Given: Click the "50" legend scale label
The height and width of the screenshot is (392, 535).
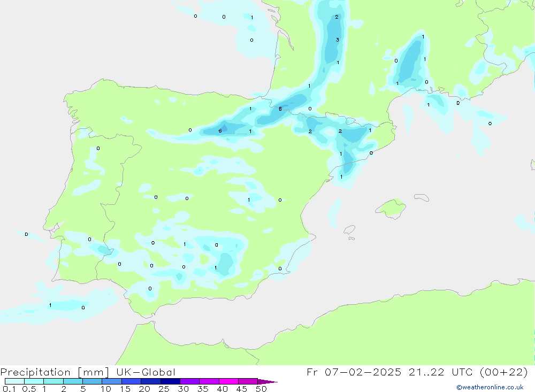Looking at the screenshot, I should (261, 389).
